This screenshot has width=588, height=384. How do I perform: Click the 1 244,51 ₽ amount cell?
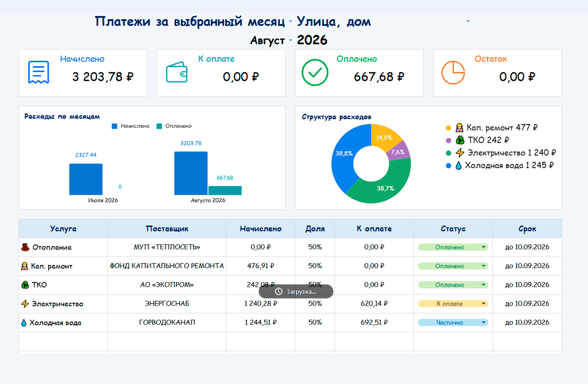[x=260, y=322]
